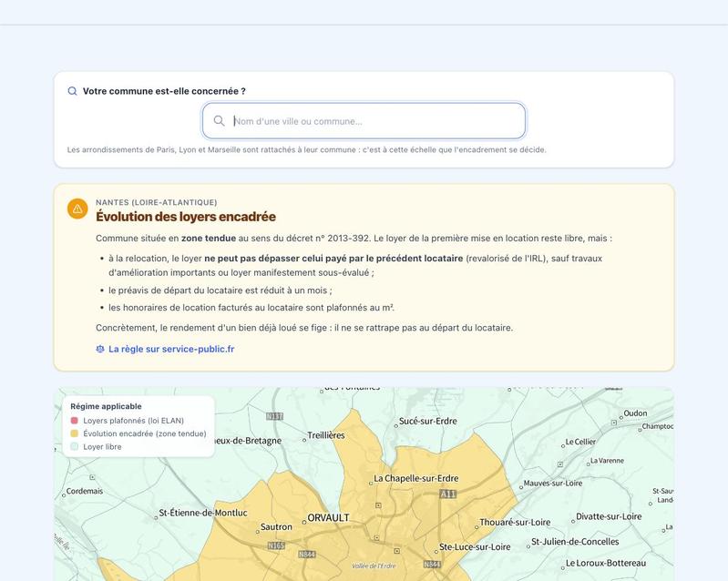Click 'NANTES (LOIRE-ATLANTIQUE)' label

point(157,202)
